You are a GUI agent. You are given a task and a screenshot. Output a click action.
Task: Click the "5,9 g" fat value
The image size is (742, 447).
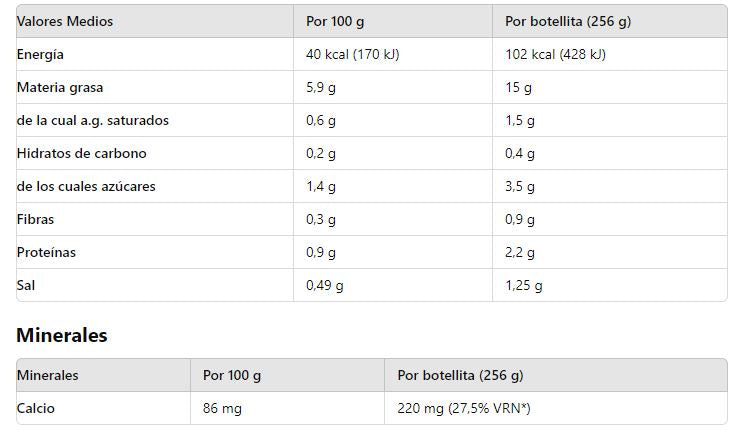pos(321,87)
